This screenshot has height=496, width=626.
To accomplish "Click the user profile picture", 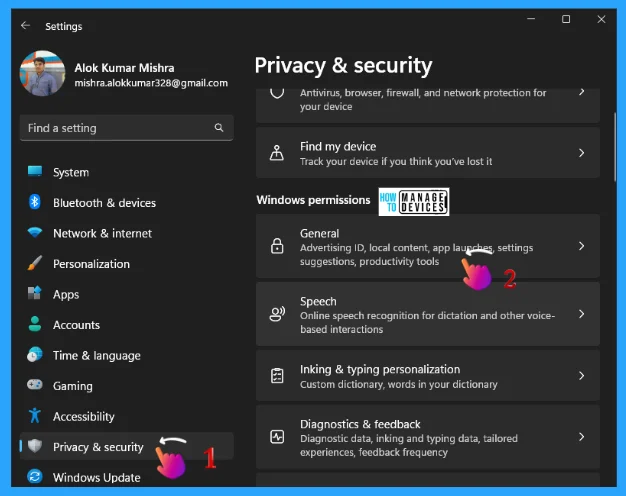I will coord(42,73).
